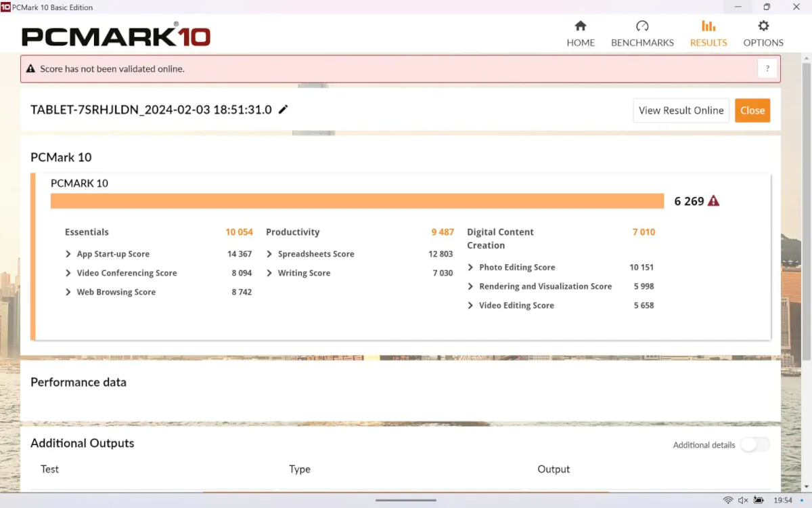Click Writing value 7 030
This screenshot has width=812, height=508.
pyautogui.click(x=443, y=273)
